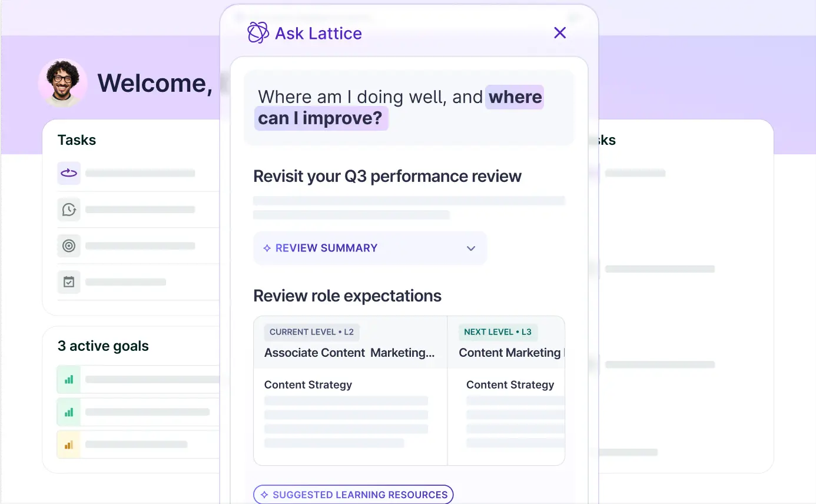Select the Next Level L3 badge
816x504 pixels.
coord(497,332)
